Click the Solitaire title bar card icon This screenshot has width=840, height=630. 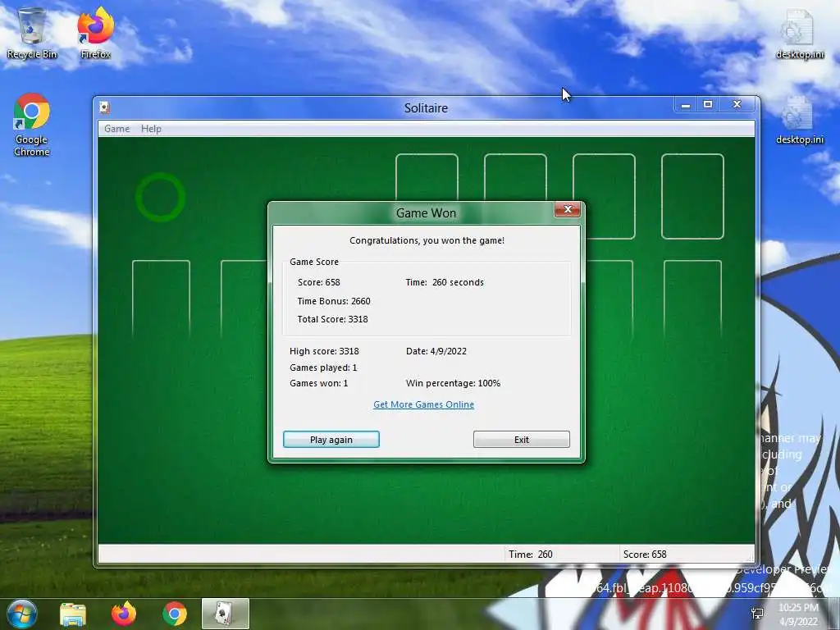pyautogui.click(x=105, y=107)
